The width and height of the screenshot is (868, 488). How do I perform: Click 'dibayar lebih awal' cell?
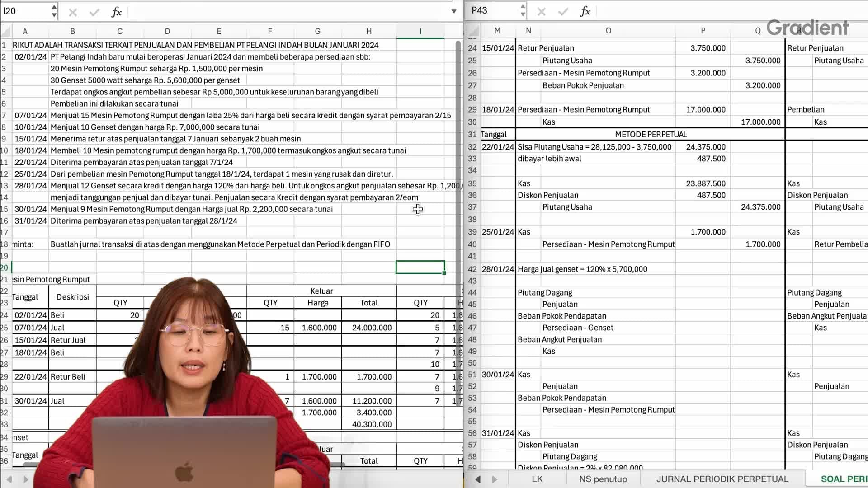pyautogui.click(x=549, y=159)
